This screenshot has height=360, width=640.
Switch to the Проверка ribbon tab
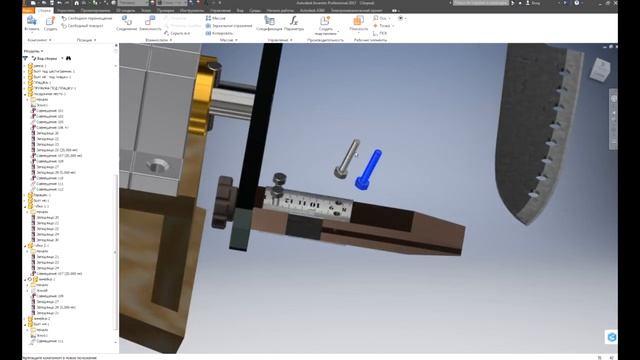pos(165,10)
